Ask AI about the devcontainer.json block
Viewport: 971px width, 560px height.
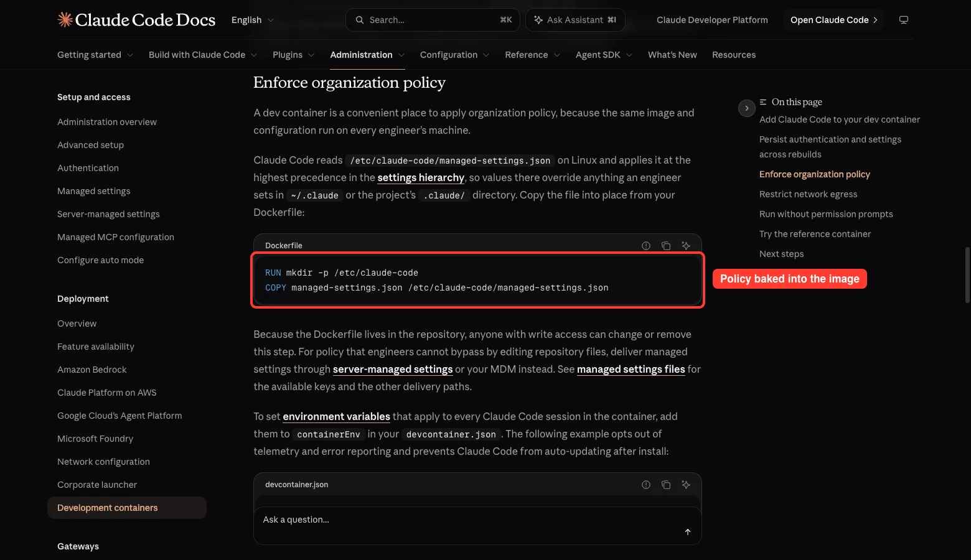pos(686,485)
